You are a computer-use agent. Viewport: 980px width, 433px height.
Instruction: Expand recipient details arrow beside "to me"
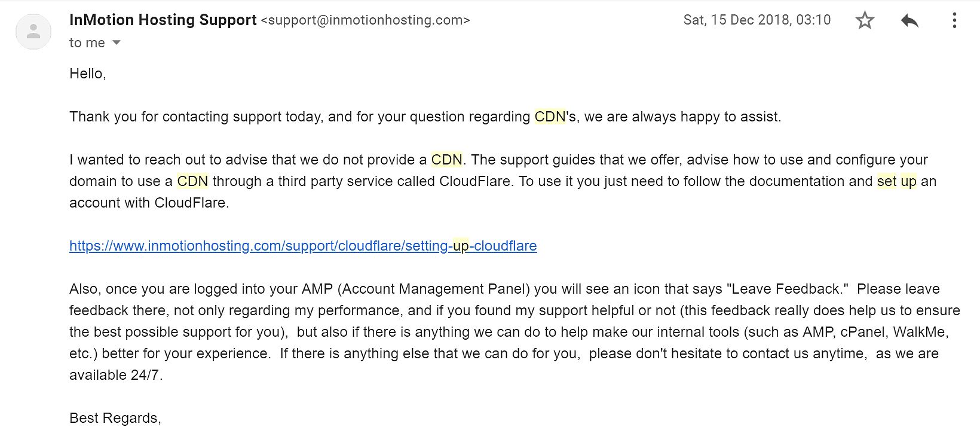117,43
